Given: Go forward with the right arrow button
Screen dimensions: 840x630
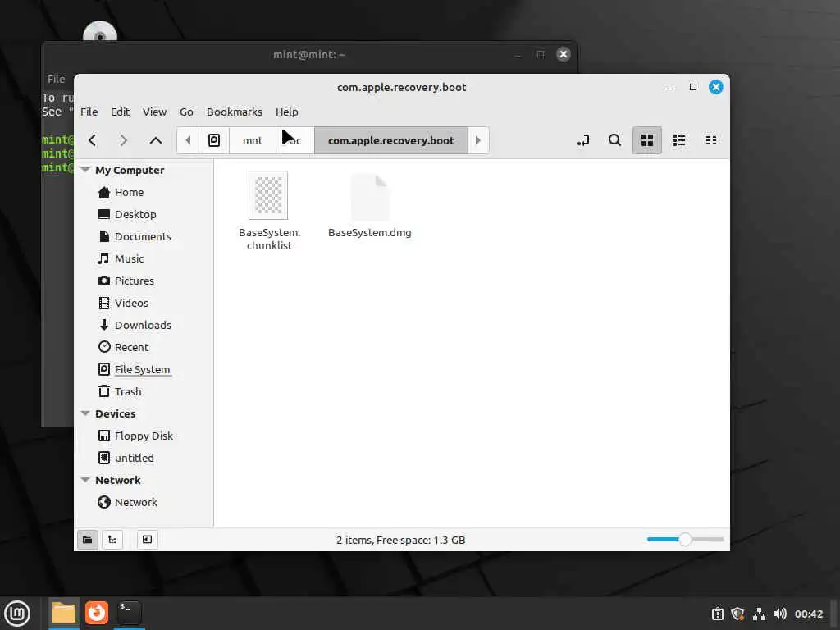Looking at the screenshot, I should [124, 140].
